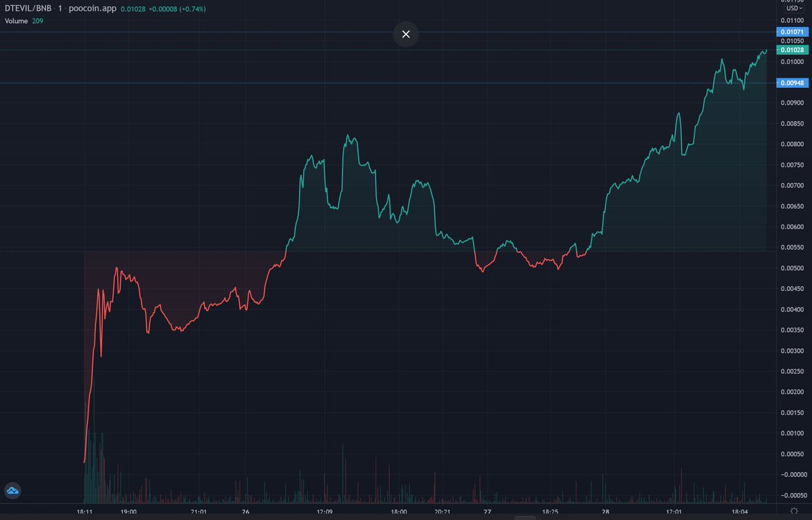Click the 27 date label on time axis
Image resolution: width=812 pixels, height=520 pixels.
(487, 512)
